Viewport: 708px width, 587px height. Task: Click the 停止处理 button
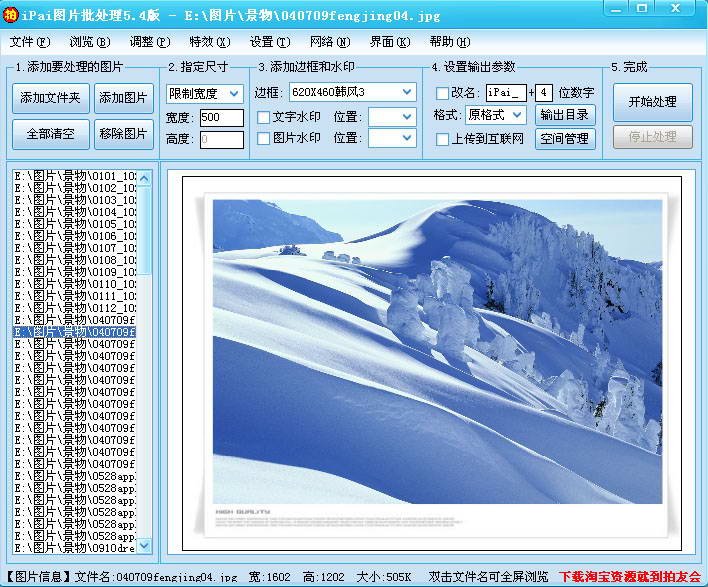(652, 137)
